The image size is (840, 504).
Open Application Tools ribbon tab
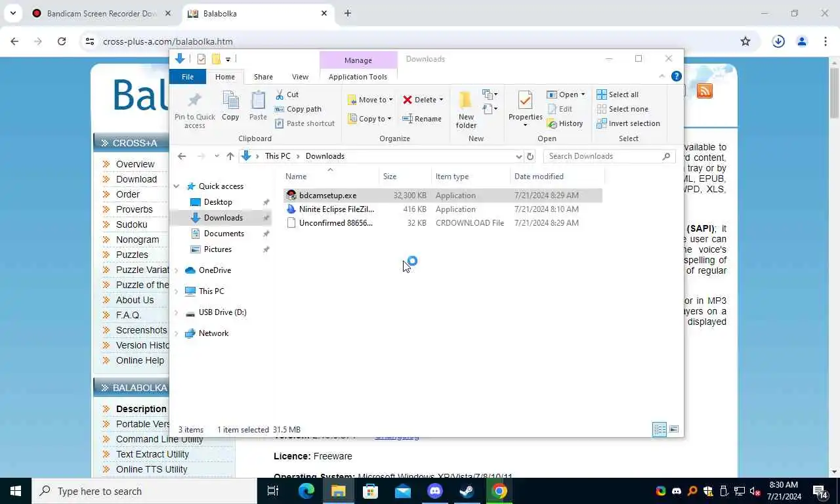[x=358, y=77]
